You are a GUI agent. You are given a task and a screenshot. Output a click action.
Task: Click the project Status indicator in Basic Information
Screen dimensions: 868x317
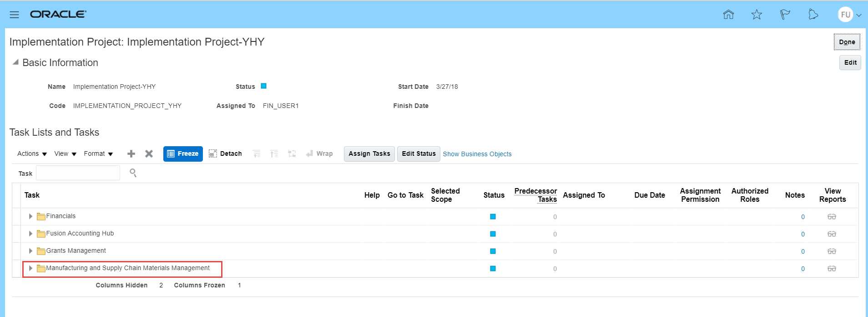263,86
